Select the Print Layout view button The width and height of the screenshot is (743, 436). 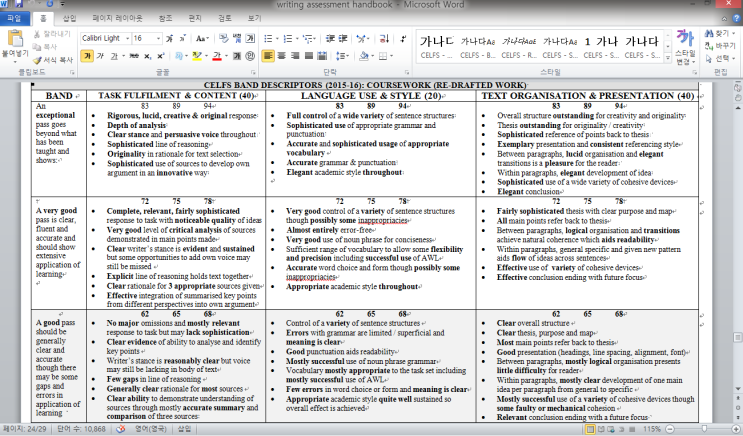[590, 429]
